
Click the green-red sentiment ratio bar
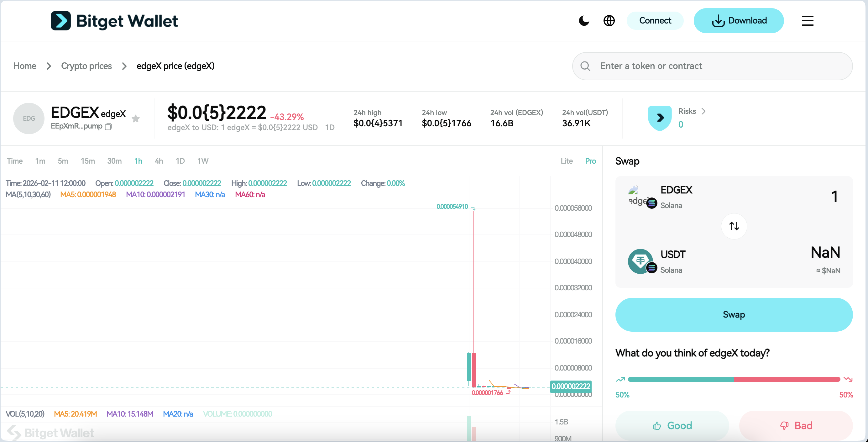(x=735, y=379)
